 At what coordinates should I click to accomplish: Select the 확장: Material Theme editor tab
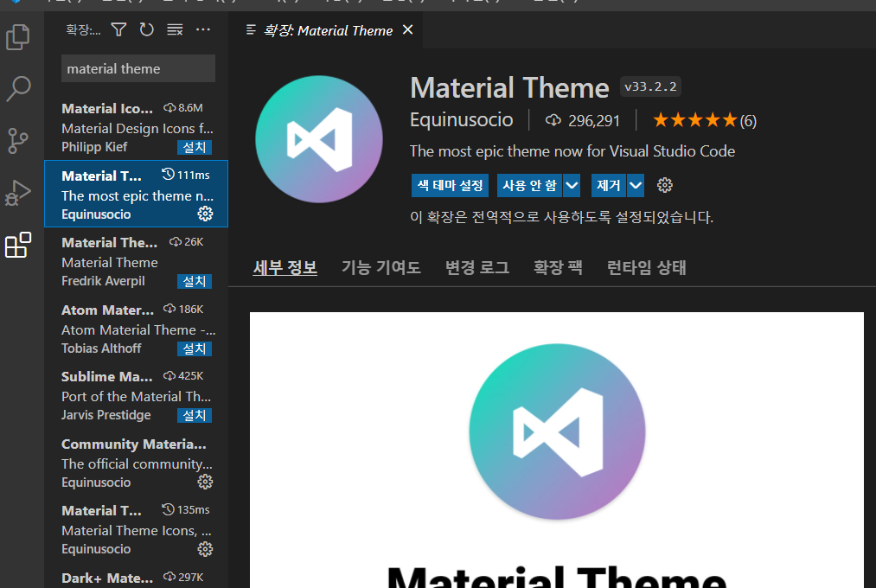point(328,30)
